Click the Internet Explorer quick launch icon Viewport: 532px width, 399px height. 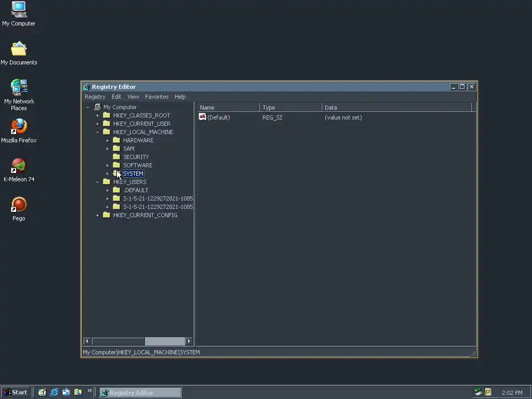click(54, 392)
